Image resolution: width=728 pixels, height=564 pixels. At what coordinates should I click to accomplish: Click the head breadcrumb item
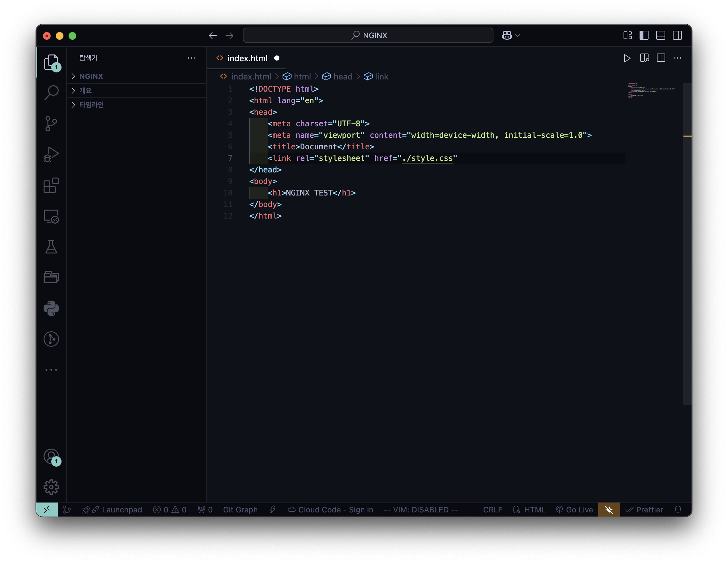click(x=343, y=77)
